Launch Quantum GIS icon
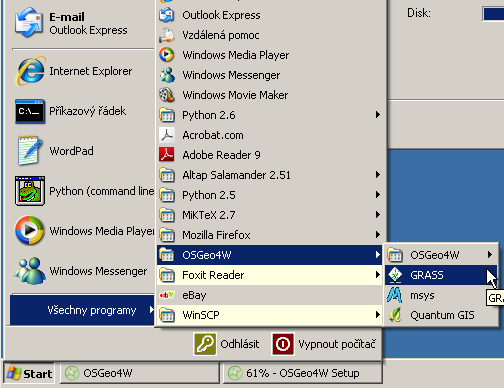The height and width of the screenshot is (388, 504). click(x=395, y=315)
